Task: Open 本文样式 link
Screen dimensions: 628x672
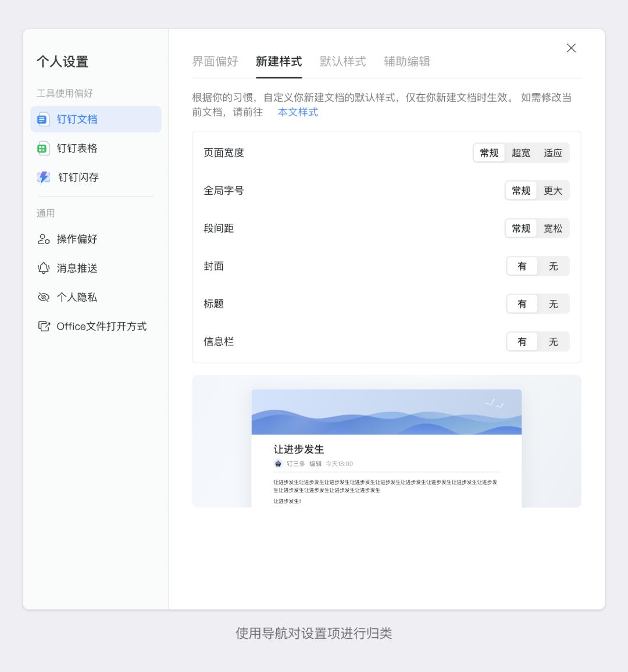Action: (297, 112)
